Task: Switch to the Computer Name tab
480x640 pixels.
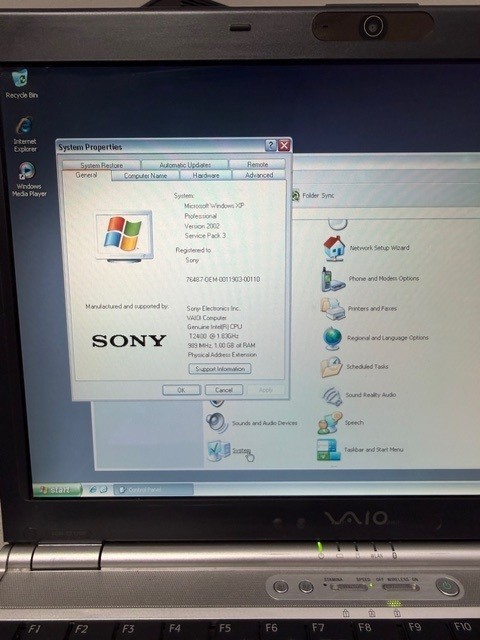Action: (x=145, y=176)
